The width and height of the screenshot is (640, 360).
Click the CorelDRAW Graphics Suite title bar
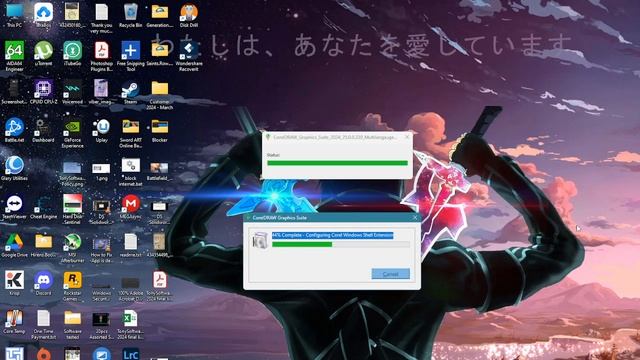[332, 218]
